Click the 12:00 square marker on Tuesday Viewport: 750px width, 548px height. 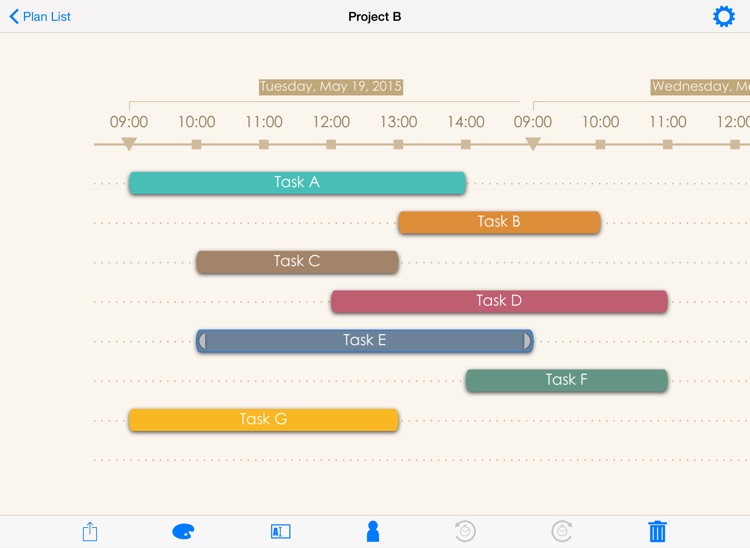pyautogui.click(x=331, y=145)
